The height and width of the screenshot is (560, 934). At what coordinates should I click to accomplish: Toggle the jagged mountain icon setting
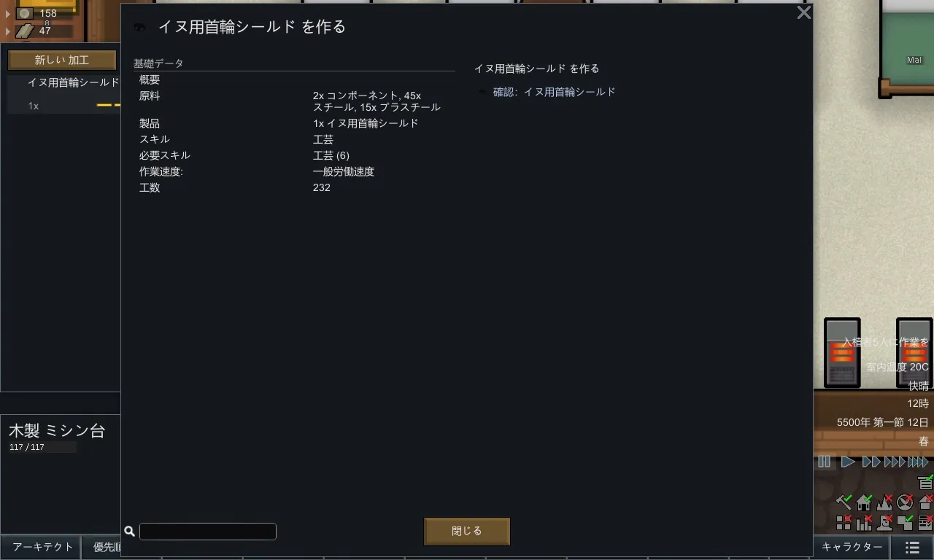885,502
